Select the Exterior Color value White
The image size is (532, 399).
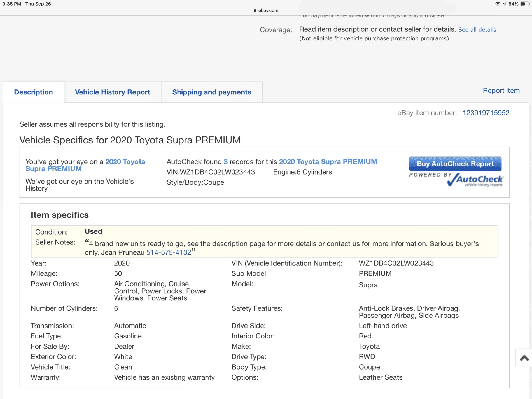[123, 357]
